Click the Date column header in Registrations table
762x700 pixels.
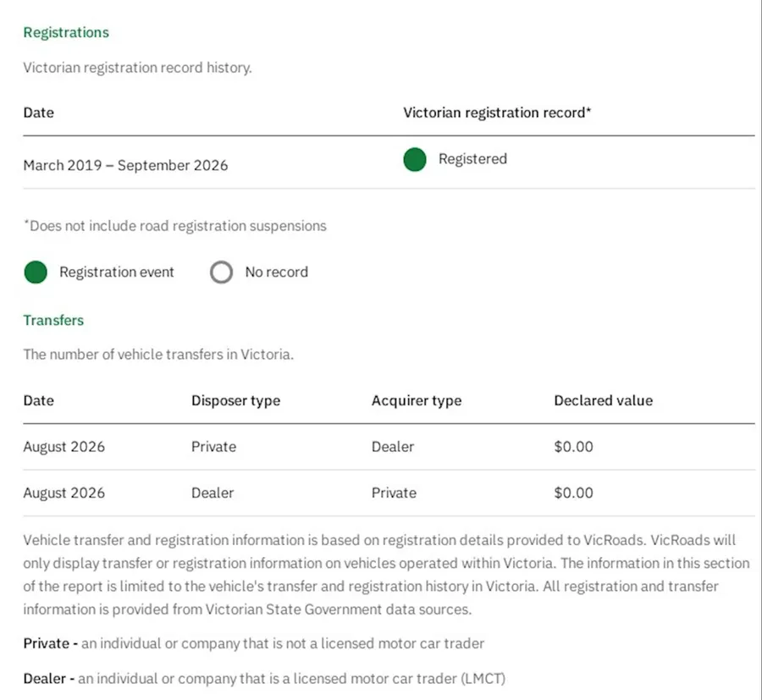pyautogui.click(x=38, y=113)
